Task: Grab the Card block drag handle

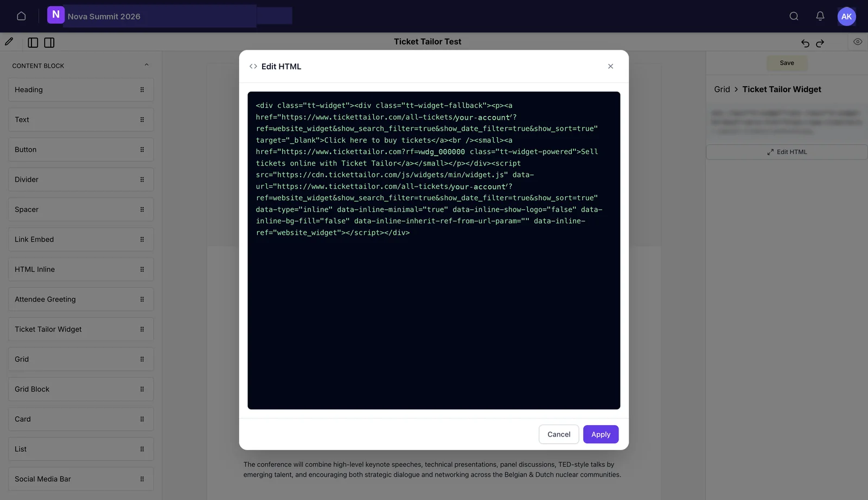Action: 142,419
